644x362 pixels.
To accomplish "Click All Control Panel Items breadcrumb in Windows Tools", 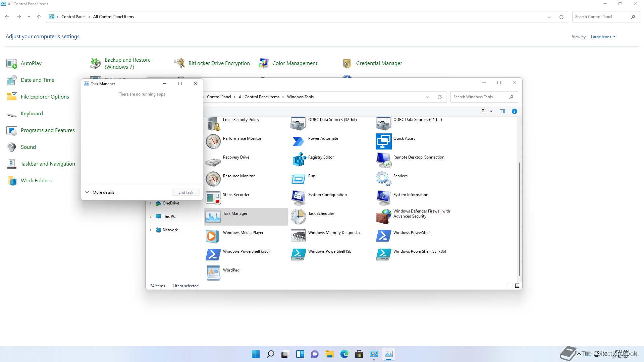I will (x=259, y=97).
